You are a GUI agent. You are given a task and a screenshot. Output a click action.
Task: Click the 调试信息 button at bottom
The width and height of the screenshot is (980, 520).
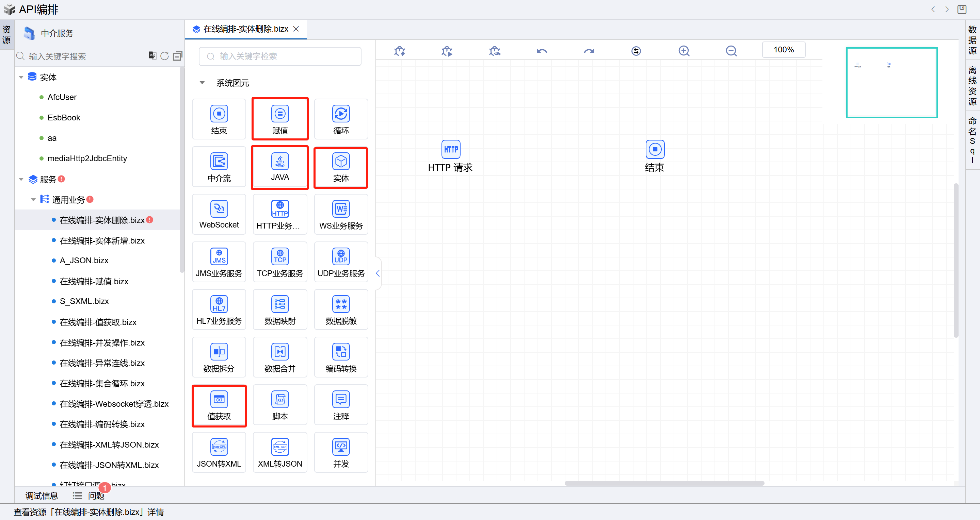pos(42,496)
